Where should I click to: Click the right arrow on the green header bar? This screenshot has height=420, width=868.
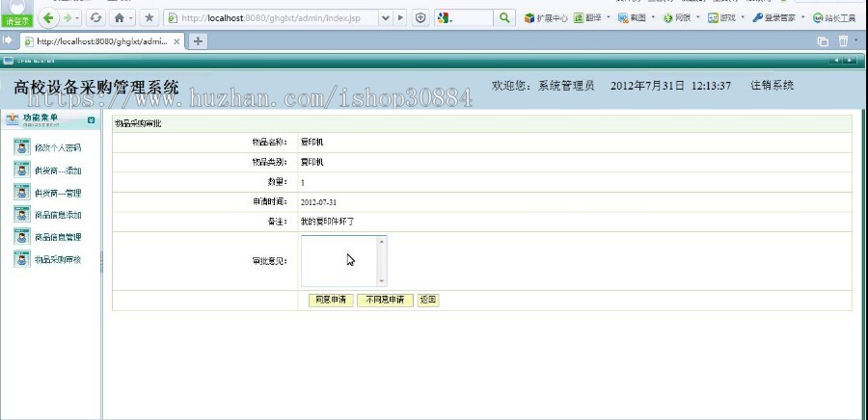tap(850, 61)
